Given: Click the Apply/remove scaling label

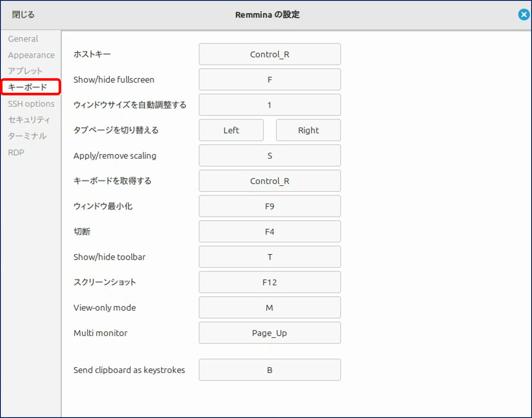Looking at the screenshot, I should (115, 156).
